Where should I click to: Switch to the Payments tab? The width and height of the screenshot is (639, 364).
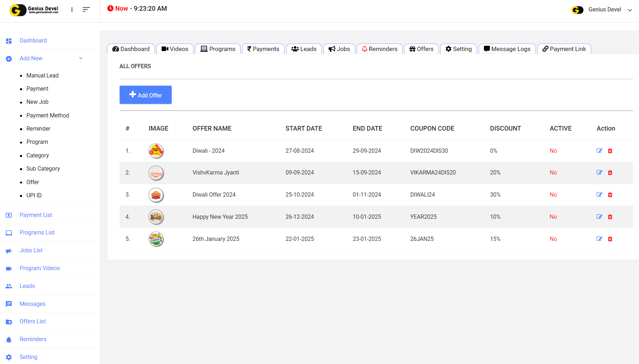point(263,49)
